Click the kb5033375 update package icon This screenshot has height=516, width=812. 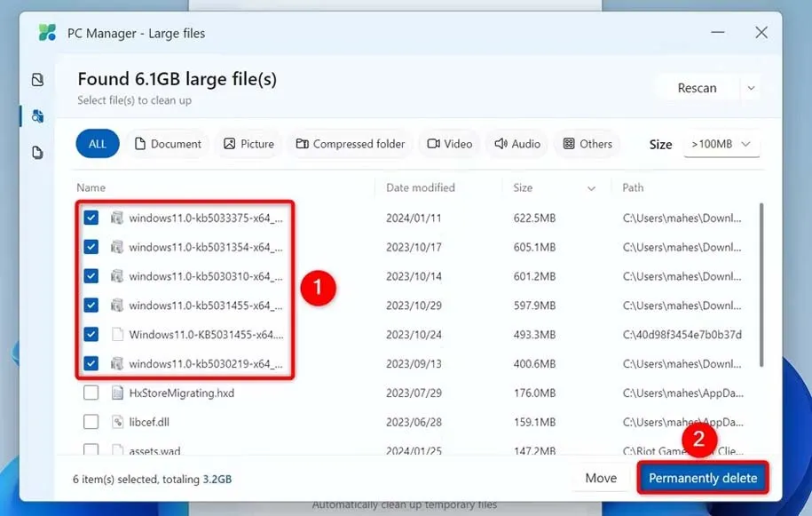point(116,218)
